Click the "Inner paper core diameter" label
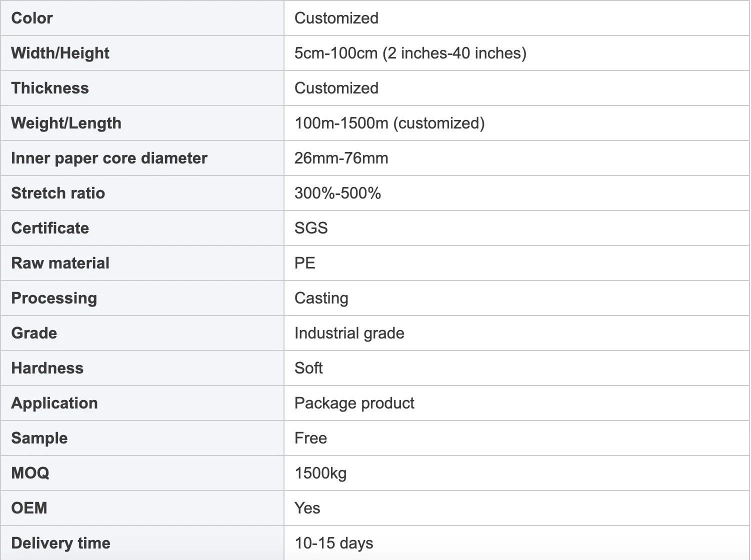The image size is (751, 560). pos(109,158)
